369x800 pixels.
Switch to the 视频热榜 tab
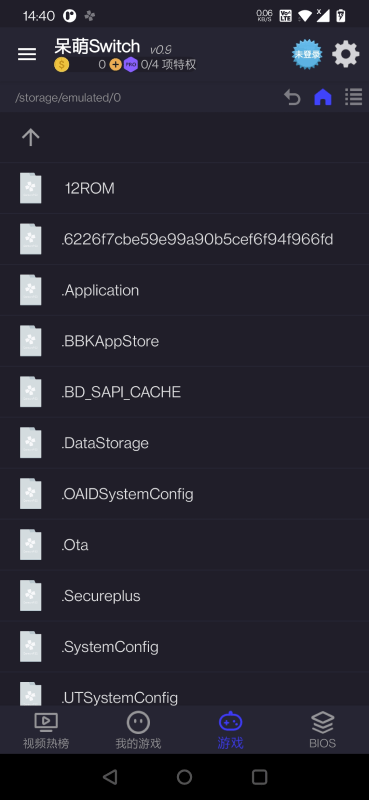tap(46, 730)
